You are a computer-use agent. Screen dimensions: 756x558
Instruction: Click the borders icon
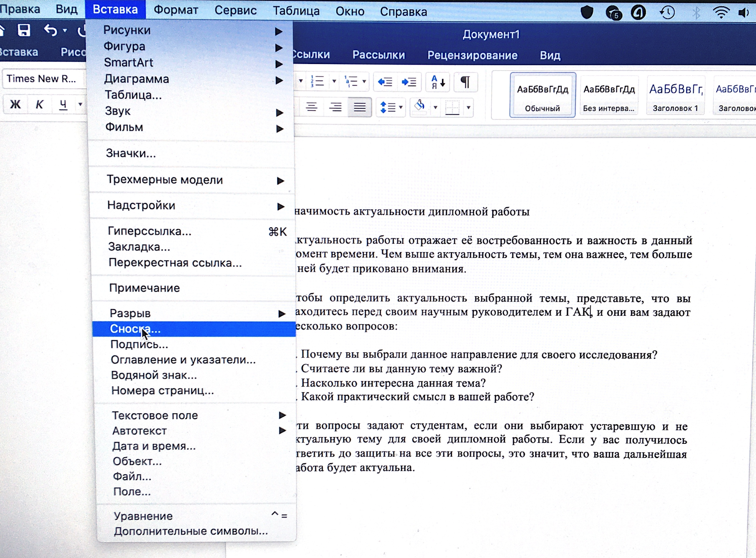452,108
